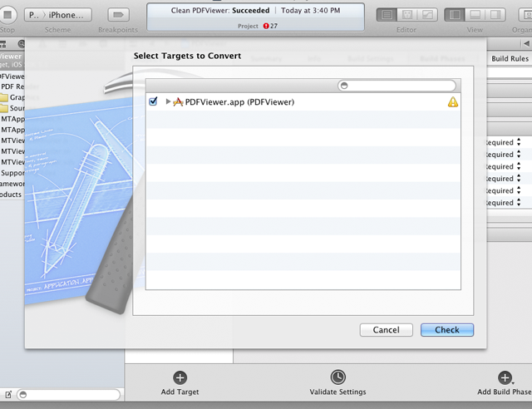Uncheck the PDFViewer.app target checkbox
Image resolution: width=532 pixels, height=409 pixels.
[x=153, y=101]
